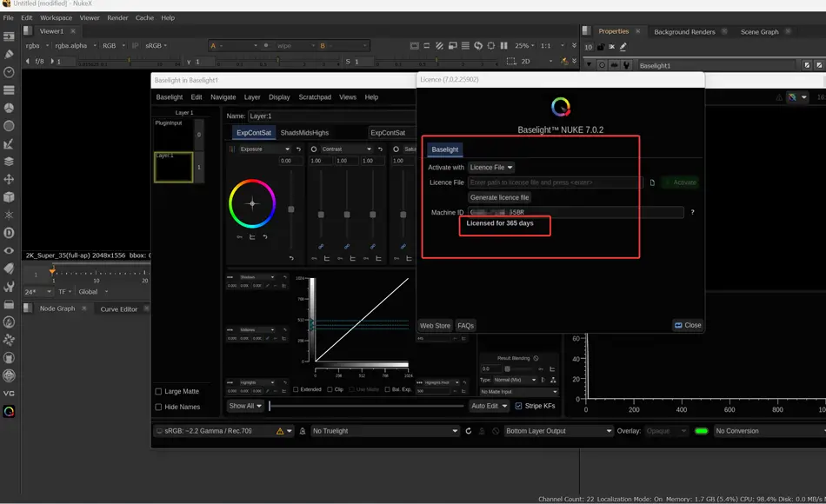Toggle the Contrast circle enable button
This screenshot has width=826, height=504.
click(314, 149)
